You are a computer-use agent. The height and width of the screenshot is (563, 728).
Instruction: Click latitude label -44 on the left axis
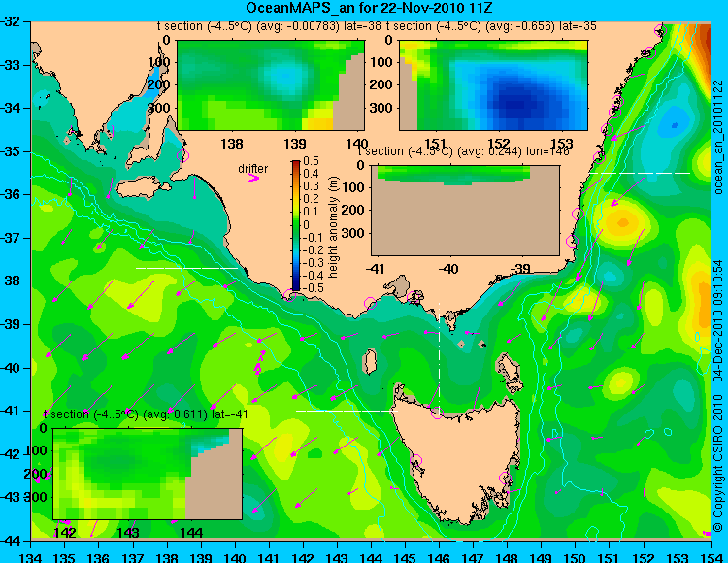point(11,540)
